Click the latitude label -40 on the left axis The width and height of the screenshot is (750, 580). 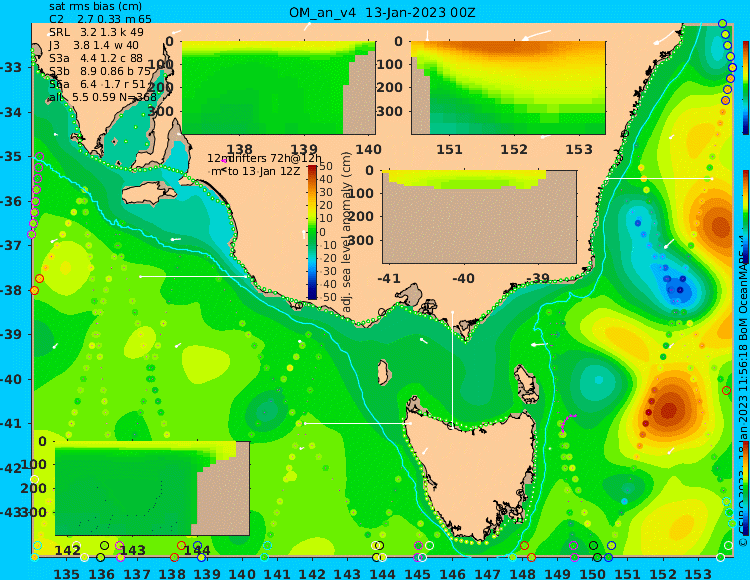11,379
